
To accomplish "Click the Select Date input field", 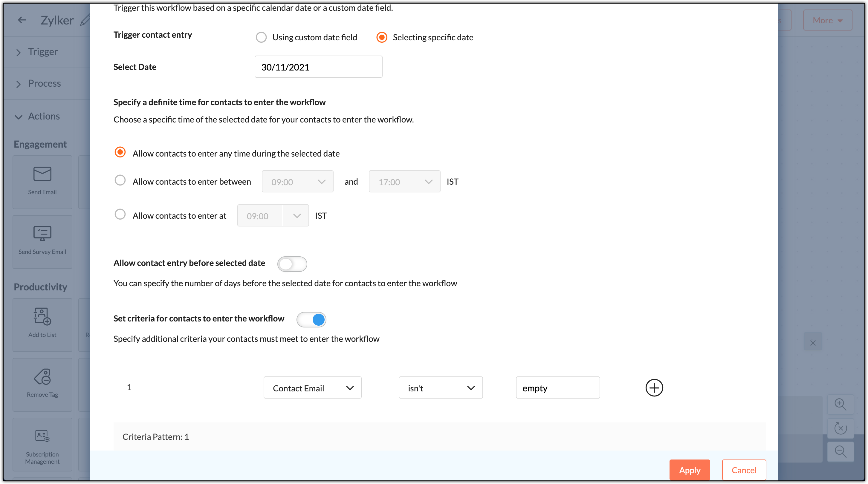I will 318,67.
